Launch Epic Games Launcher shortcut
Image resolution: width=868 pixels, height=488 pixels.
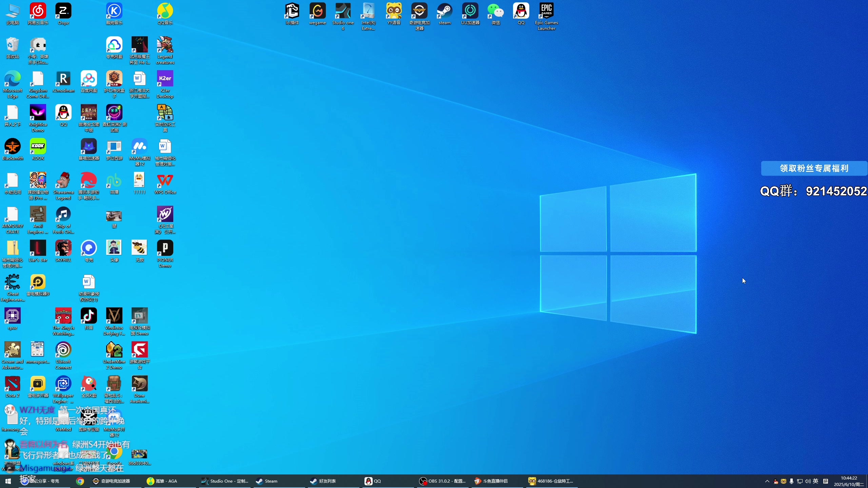click(x=546, y=17)
